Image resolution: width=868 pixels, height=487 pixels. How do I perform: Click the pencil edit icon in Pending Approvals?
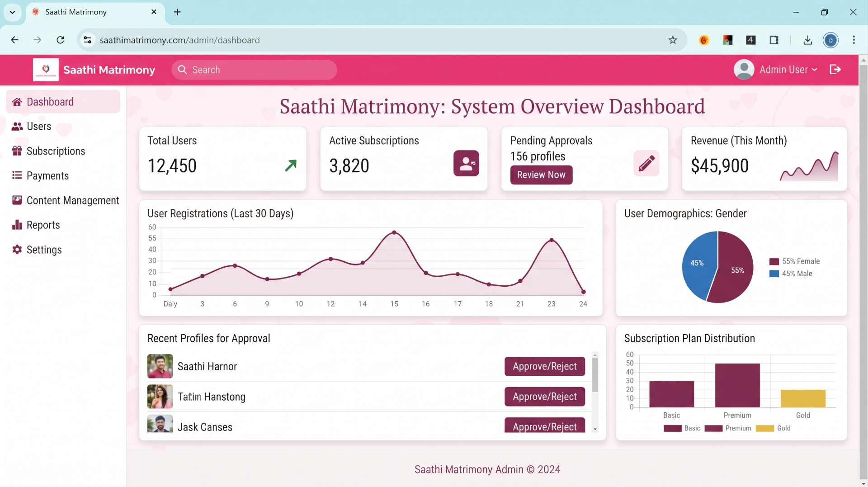point(646,163)
